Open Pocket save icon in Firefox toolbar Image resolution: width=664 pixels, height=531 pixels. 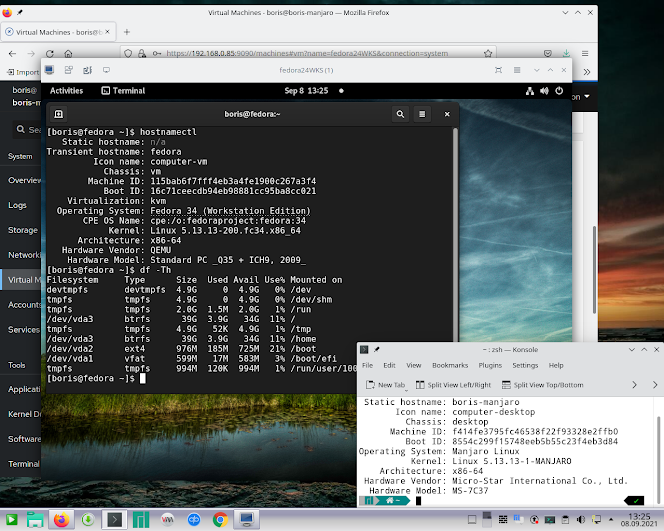[x=548, y=53]
